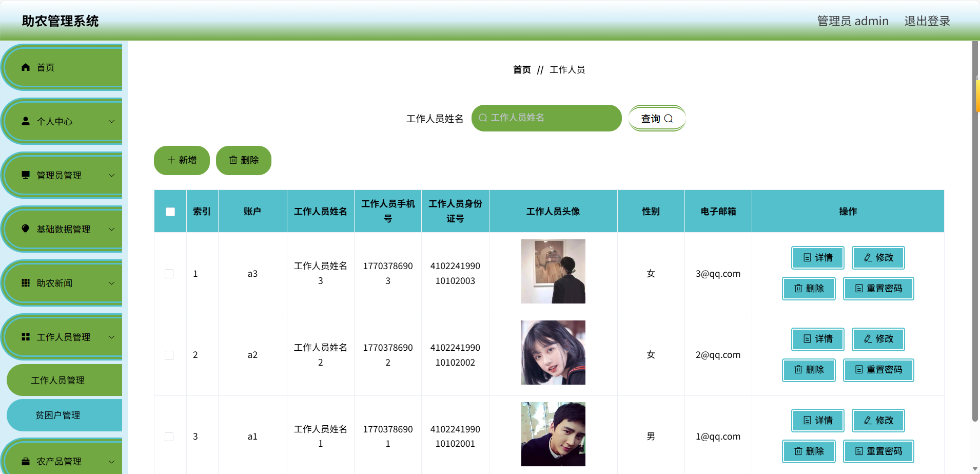
Task: Click the document icon on a3's 详情 button
Action: click(807, 258)
